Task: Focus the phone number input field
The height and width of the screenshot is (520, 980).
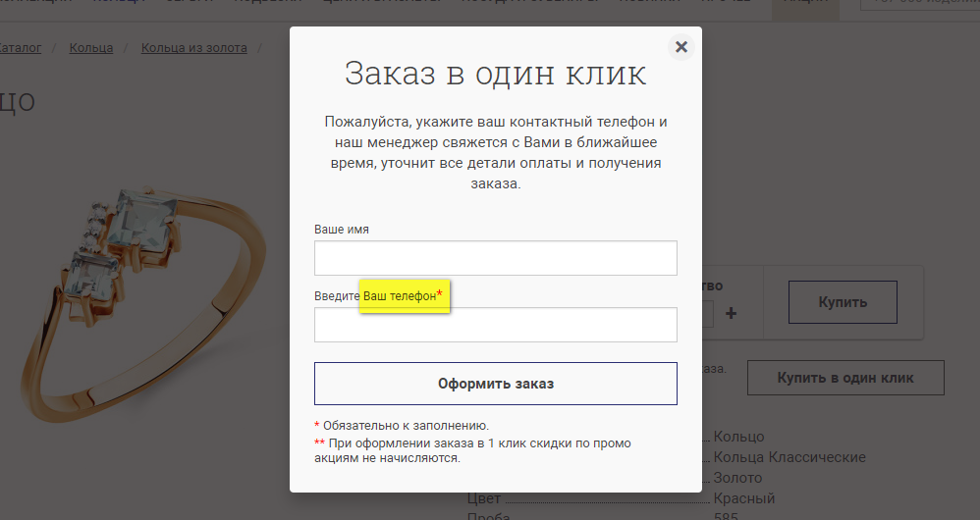Action: tap(496, 325)
